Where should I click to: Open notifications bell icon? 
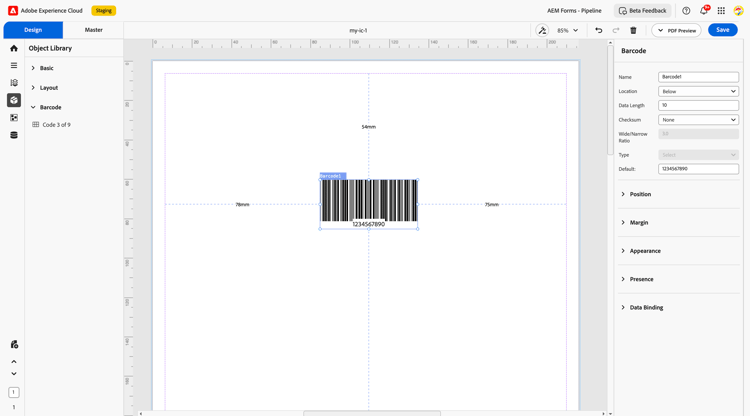(x=704, y=11)
